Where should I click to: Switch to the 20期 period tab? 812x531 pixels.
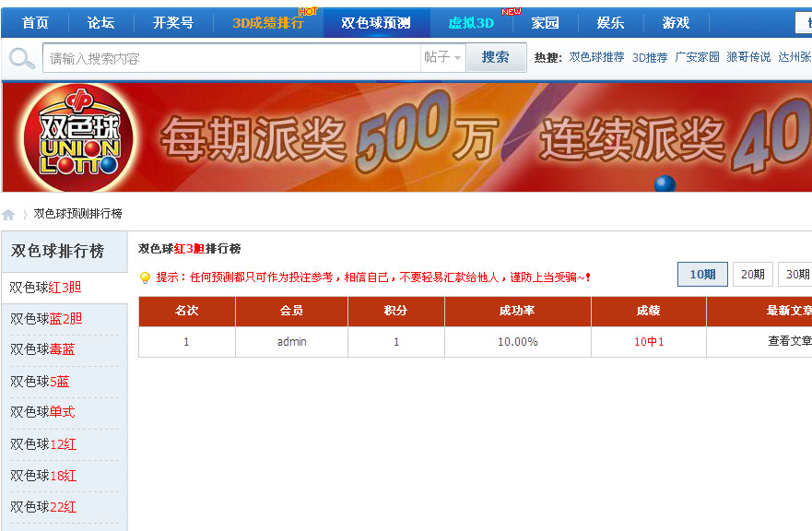tap(752, 274)
